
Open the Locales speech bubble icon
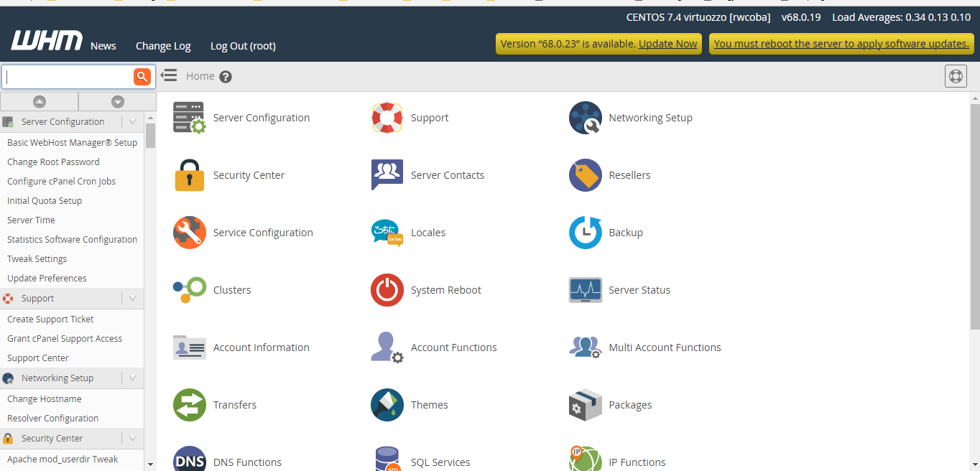click(x=387, y=233)
